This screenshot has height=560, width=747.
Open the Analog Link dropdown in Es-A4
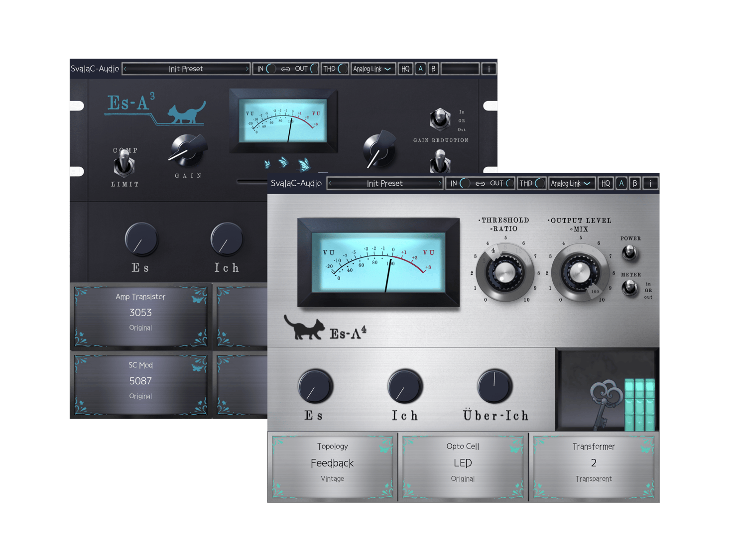[571, 184]
